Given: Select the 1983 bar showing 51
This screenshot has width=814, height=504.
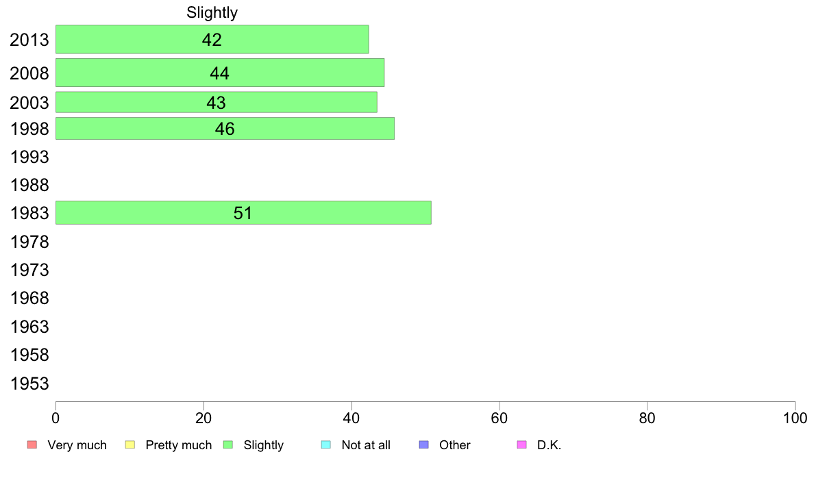Looking at the screenshot, I should coord(243,213).
